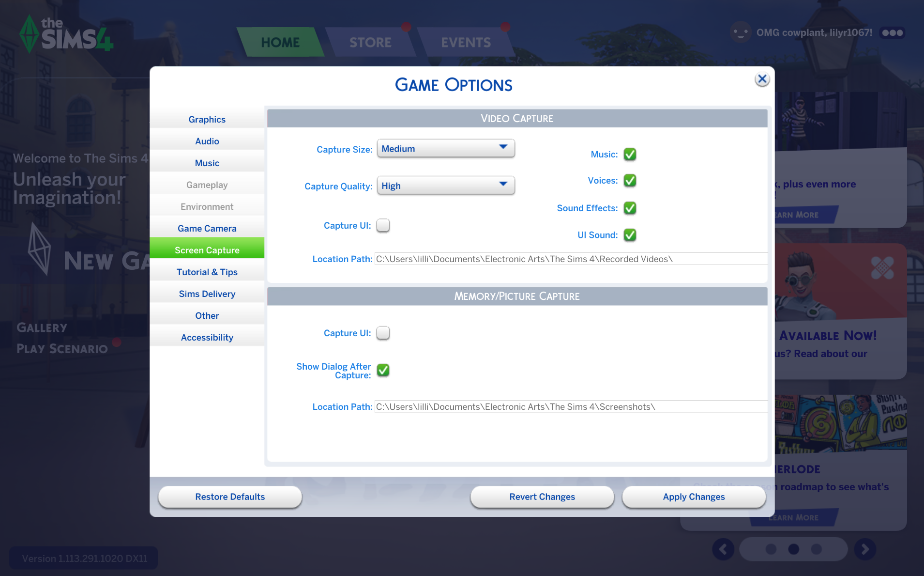Expand the Capture Size dropdown
924x576 pixels.
point(445,148)
